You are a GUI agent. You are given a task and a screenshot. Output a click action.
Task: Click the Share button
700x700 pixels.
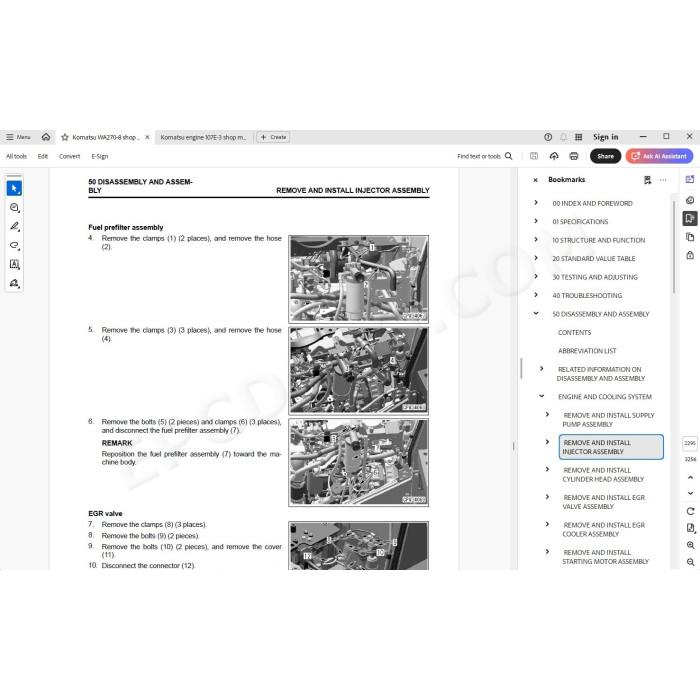point(605,156)
